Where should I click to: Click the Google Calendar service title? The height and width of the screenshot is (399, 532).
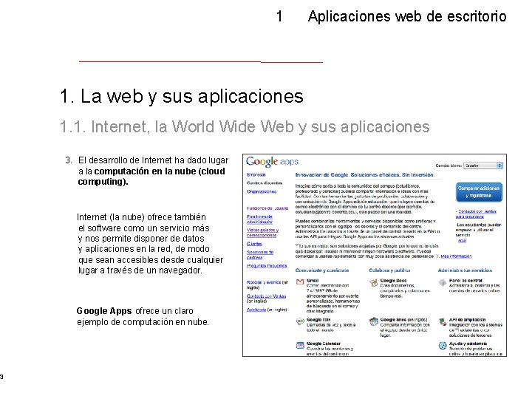point(324,344)
